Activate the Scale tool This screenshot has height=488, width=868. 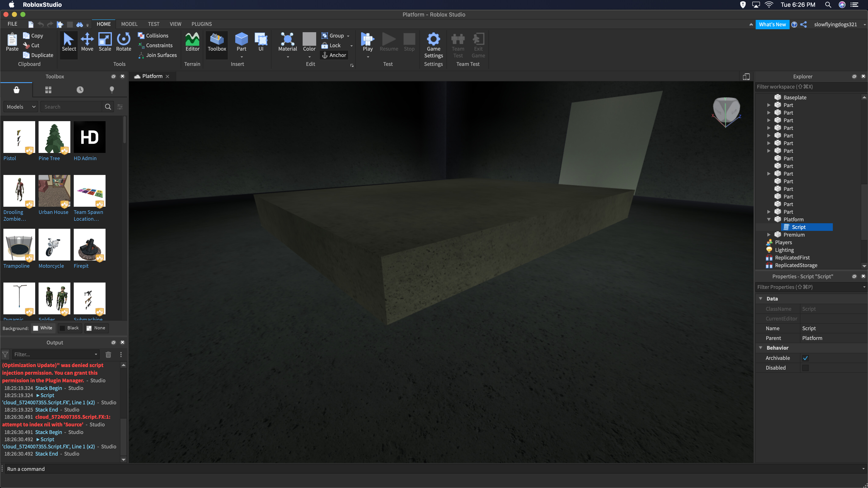point(105,42)
